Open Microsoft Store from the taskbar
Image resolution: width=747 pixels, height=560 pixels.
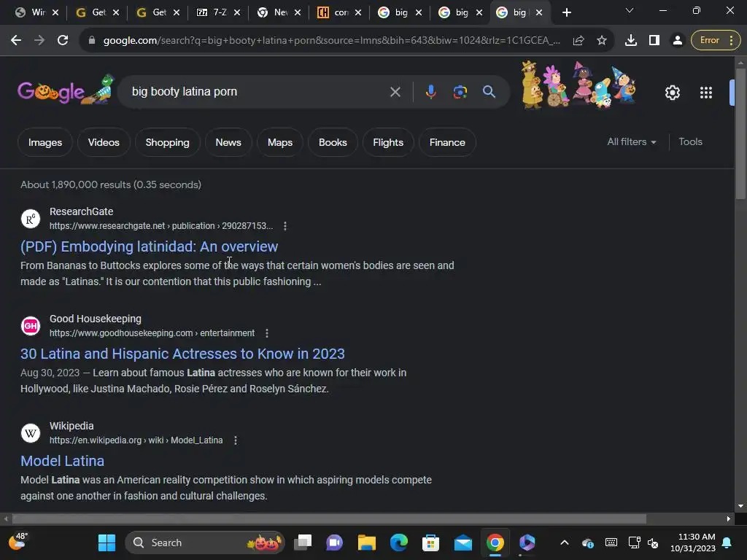pos(430,542)
